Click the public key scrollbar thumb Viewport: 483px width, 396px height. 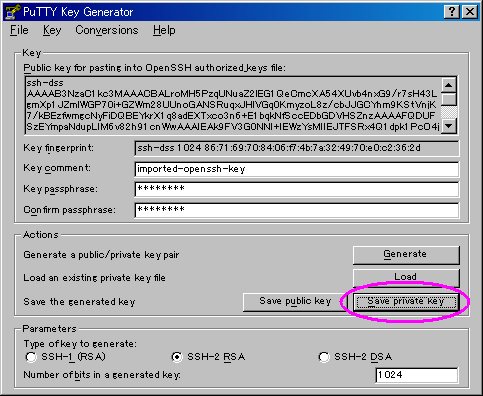click(449, 99)
